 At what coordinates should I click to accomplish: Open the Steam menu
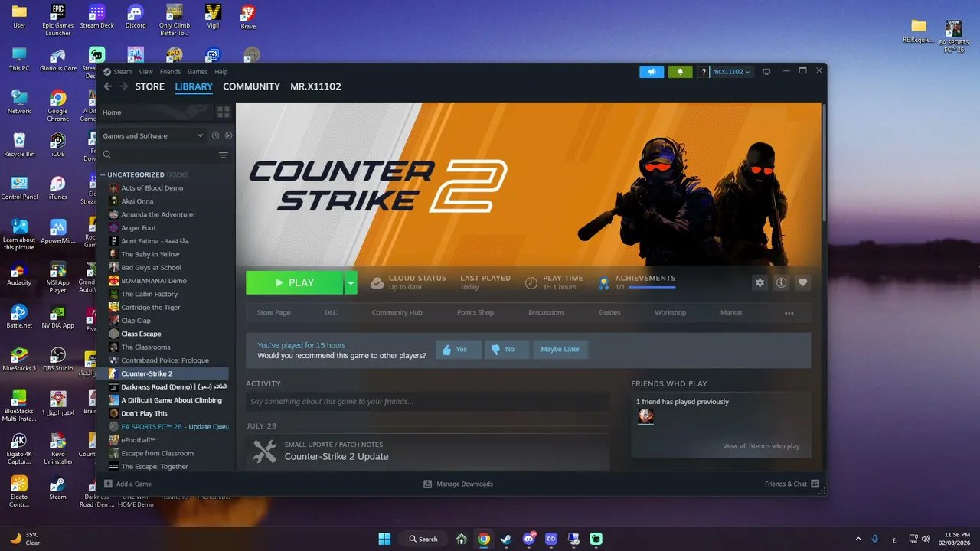coord(122,72)
